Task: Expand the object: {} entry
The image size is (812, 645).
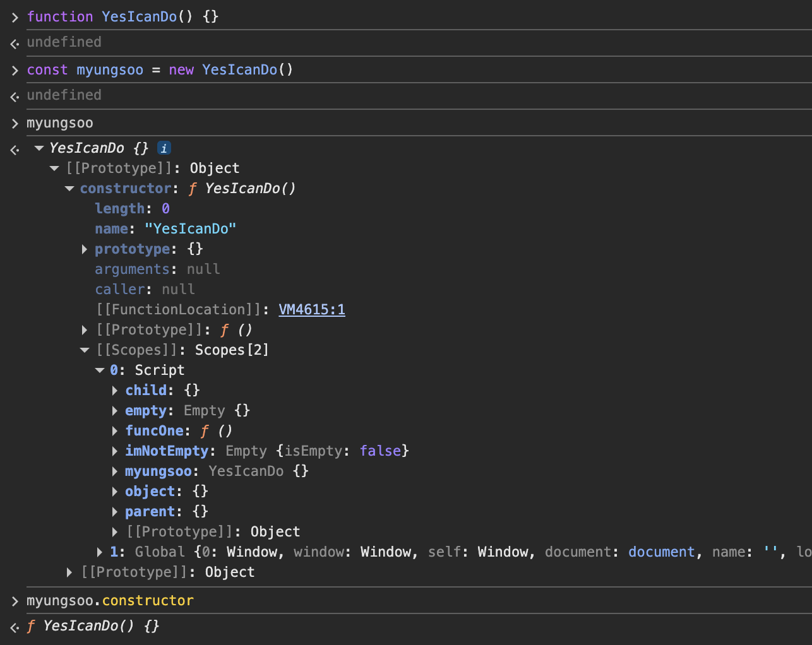Action: tap(115, 492)
